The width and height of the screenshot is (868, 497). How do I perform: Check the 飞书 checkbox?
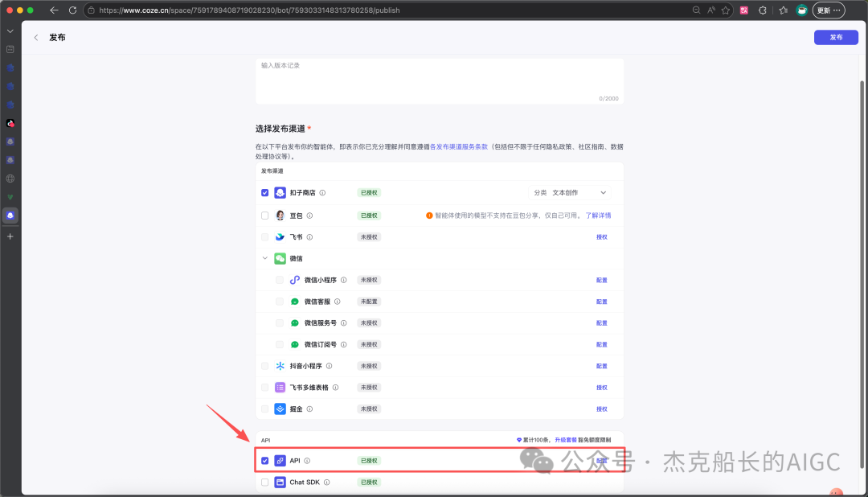(x=264, y=237)
